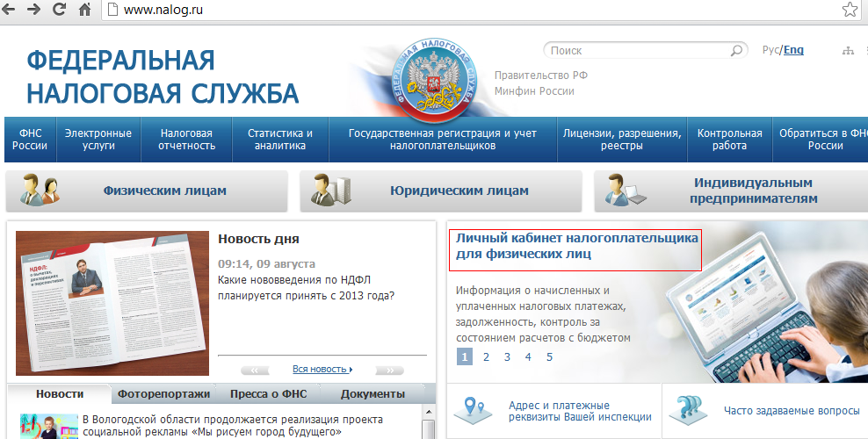Click the building icon for Юридическим лицам
Image resolution: width=868 pixels, height=439 pixels.
pos(331,191)
